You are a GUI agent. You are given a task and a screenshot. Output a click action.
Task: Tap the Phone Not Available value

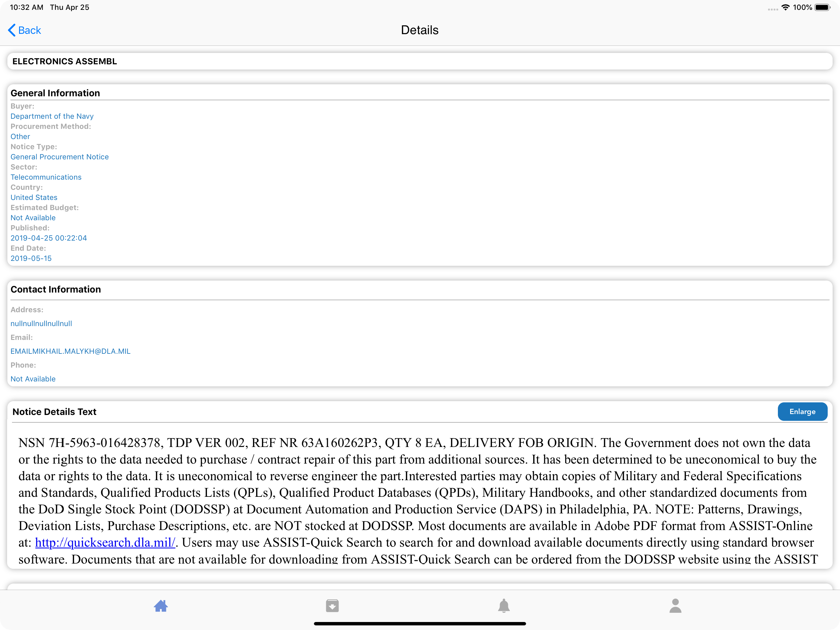[x=33, y=379]
